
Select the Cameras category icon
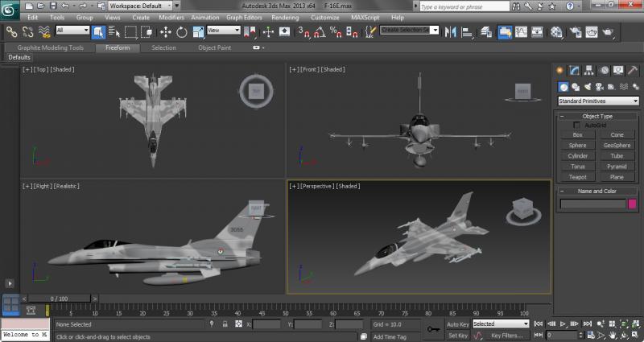(x=600, y=87)
